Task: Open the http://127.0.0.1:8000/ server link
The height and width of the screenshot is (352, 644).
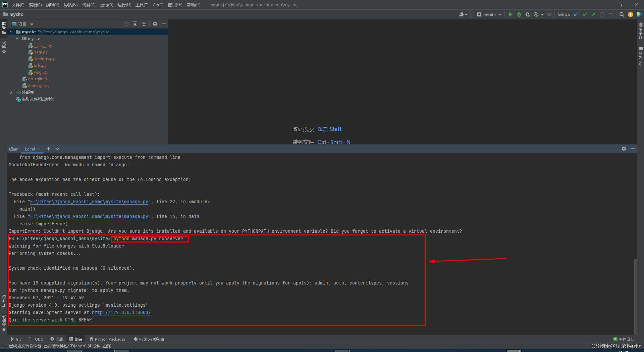Action: 121,312
